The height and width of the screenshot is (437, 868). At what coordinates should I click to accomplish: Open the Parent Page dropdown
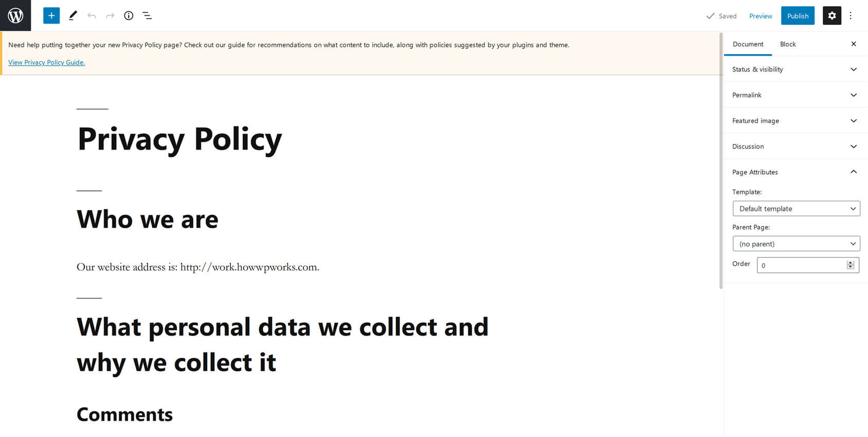tap(796, 243)
